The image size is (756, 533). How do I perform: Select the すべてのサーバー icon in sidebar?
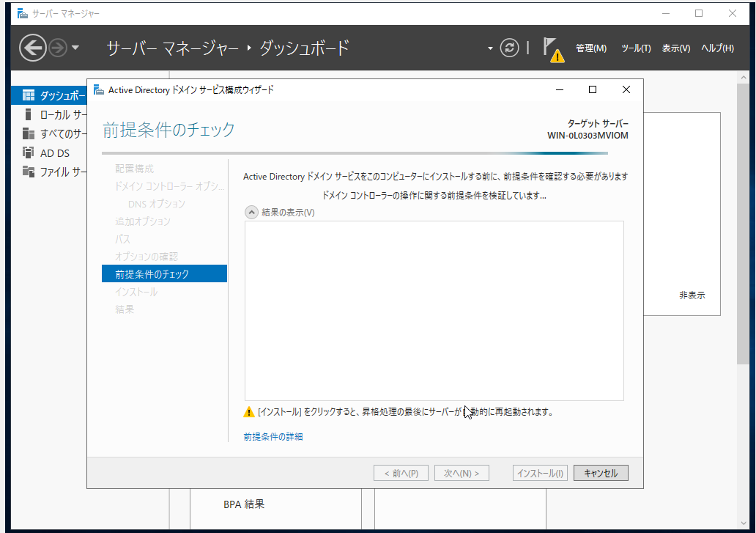pos(29,133)
